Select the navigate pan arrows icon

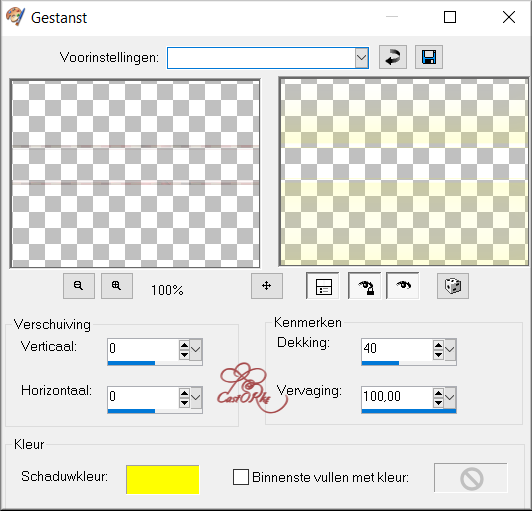[x=267, y=286]
